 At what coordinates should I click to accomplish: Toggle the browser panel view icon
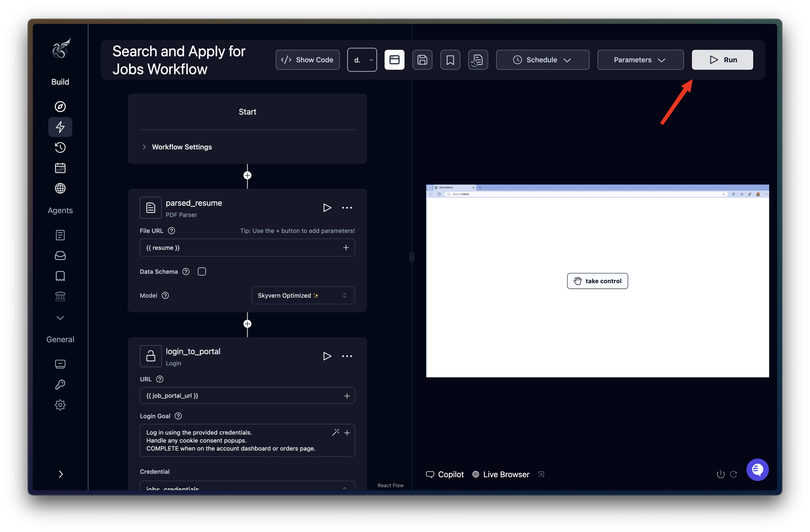[x=395, y=60]
